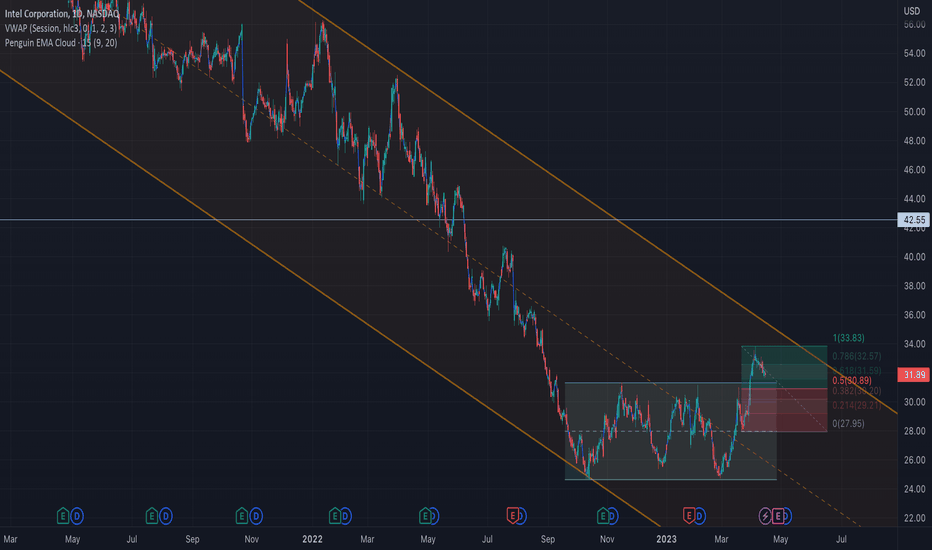
Task: Click the 2023 label on the time axis
Action: click(x=666, y=539)
